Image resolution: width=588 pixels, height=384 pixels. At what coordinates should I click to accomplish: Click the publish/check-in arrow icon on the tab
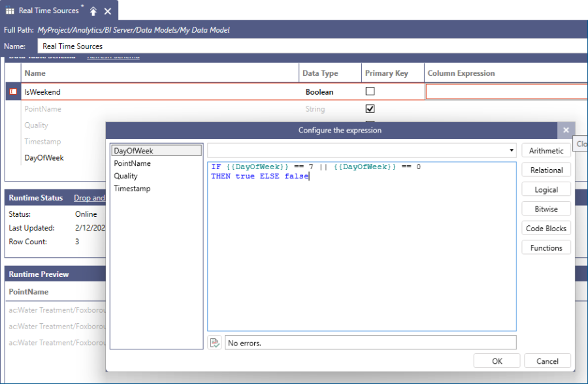(93, 10)
